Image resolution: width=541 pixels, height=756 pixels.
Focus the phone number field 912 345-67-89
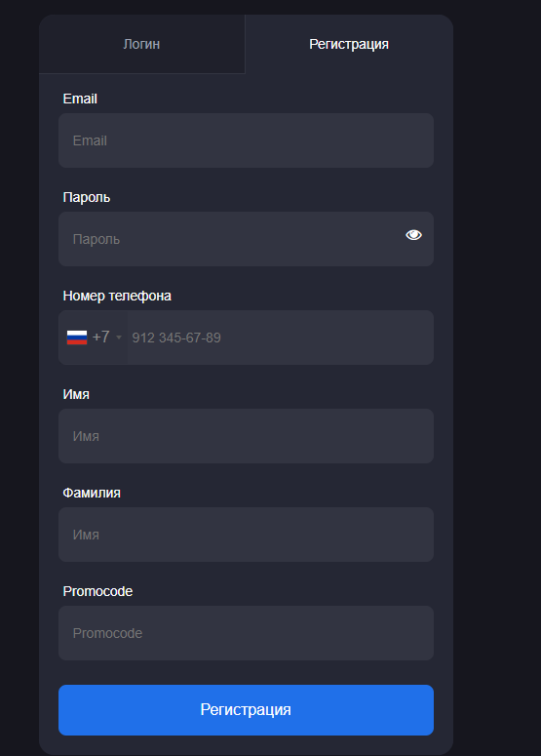281,338
